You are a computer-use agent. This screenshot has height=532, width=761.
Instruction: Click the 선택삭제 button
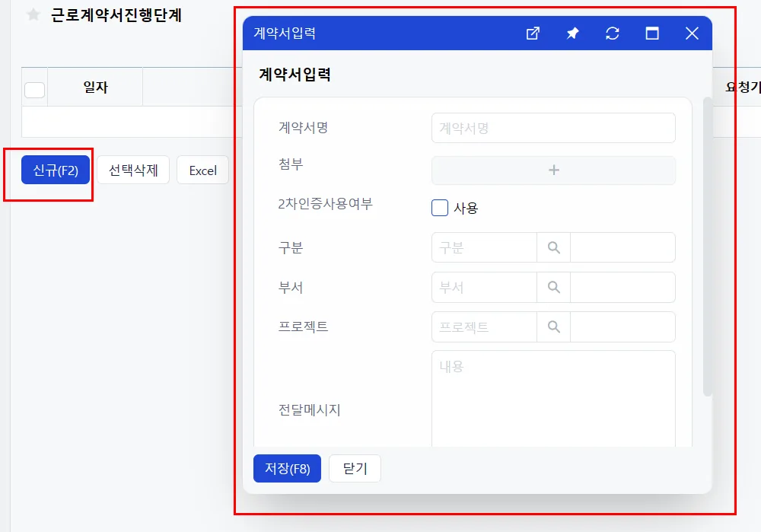point(133,170)
